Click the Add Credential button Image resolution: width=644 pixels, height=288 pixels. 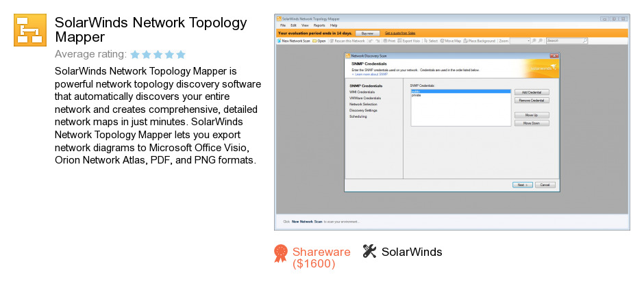532,92
